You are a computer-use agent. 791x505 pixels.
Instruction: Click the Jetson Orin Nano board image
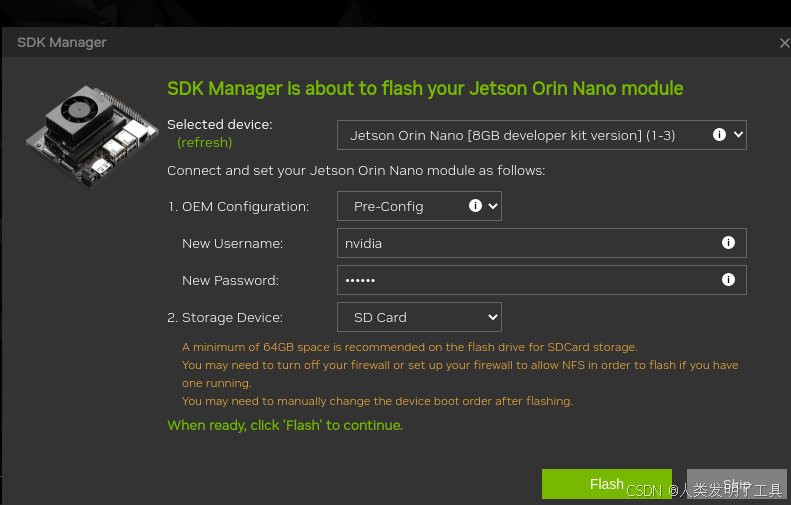tap(92, 136)
